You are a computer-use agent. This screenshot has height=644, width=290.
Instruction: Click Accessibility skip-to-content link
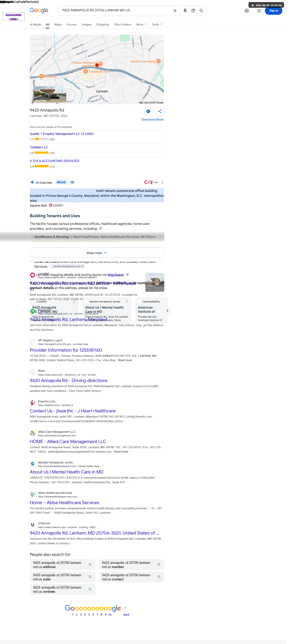13,17
